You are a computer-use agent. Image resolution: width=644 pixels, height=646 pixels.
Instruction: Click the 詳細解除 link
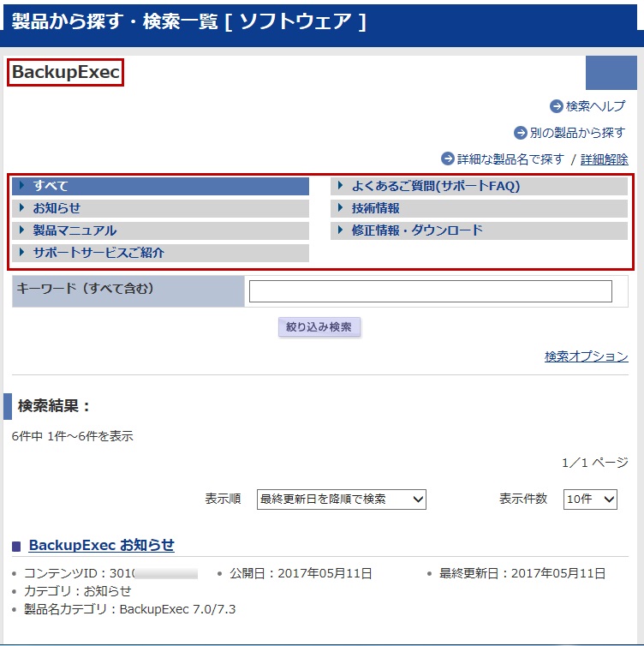[604, 159]
